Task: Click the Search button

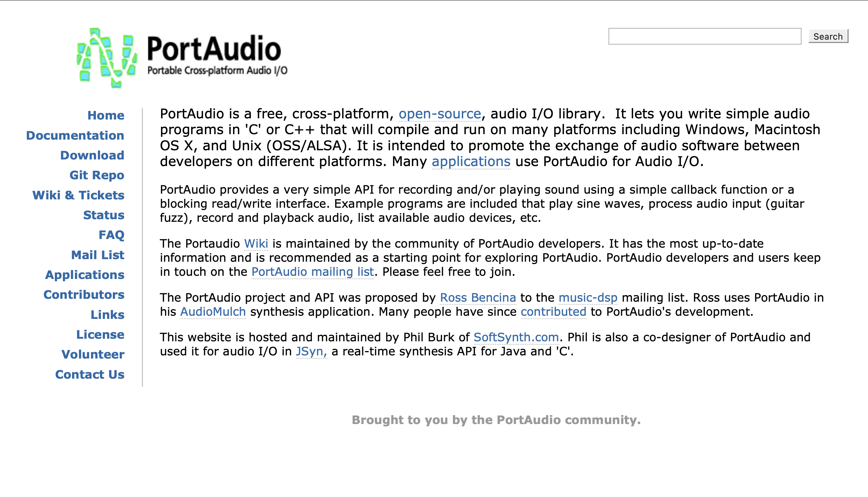Action: 829,36
